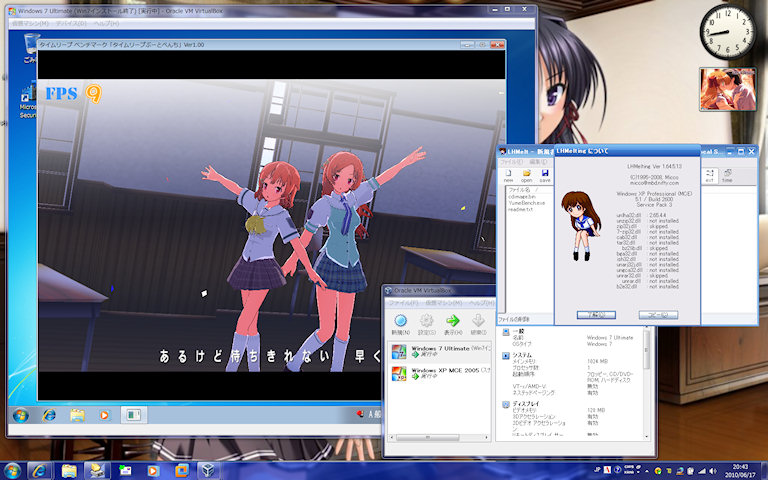Select benchmark app button in guest taskbar

coord(133,415)
